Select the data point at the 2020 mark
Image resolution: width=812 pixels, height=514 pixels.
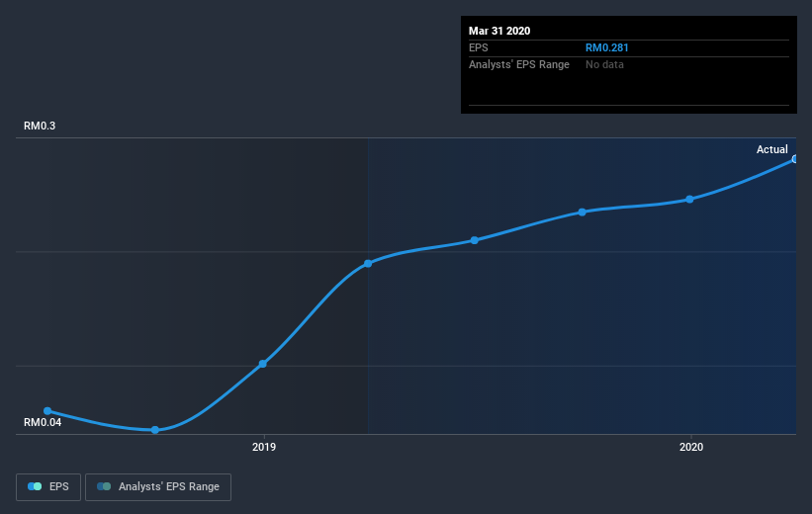(689, 200)
